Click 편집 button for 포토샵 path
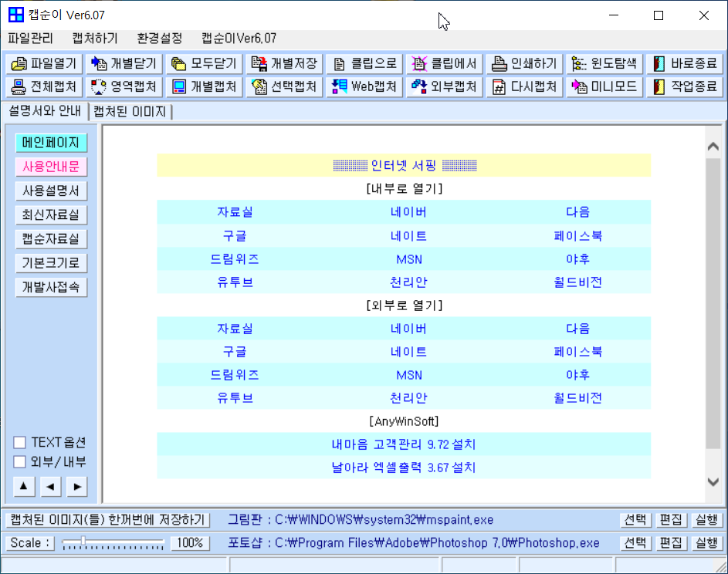728x574 pixels. [672, 543]
